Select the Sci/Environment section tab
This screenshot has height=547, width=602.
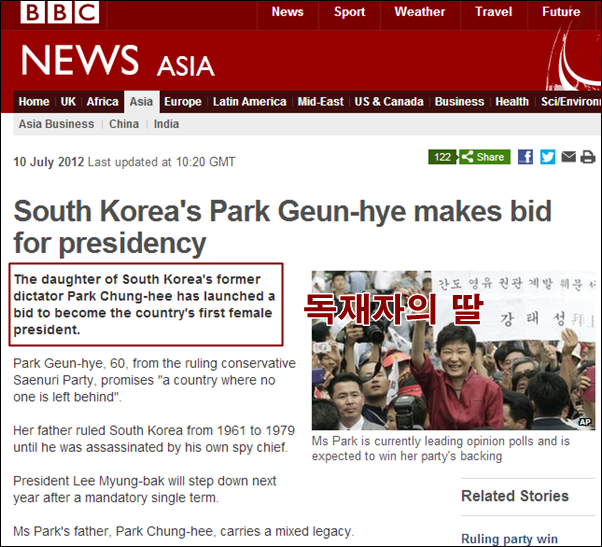(x=571, y=102)
